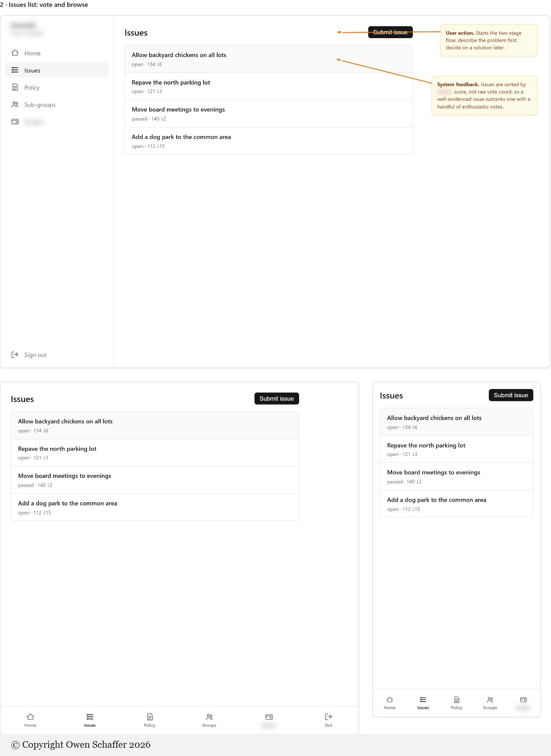
Task: Select the board meetings row in the tablet mockup
Action: (x=155, y=480)
